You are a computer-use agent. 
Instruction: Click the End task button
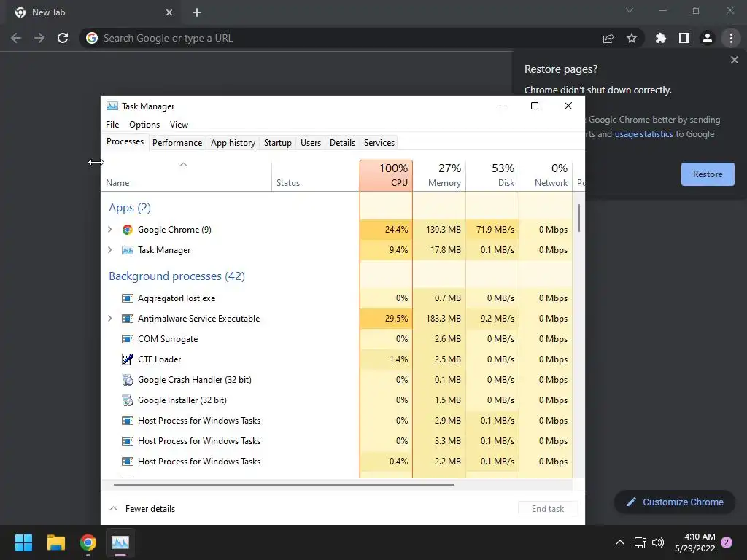pos(548,508)
